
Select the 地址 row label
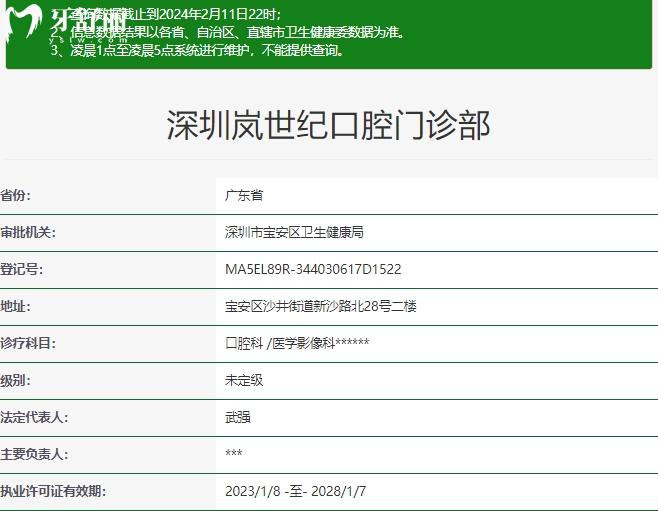(x=16, y=306)
